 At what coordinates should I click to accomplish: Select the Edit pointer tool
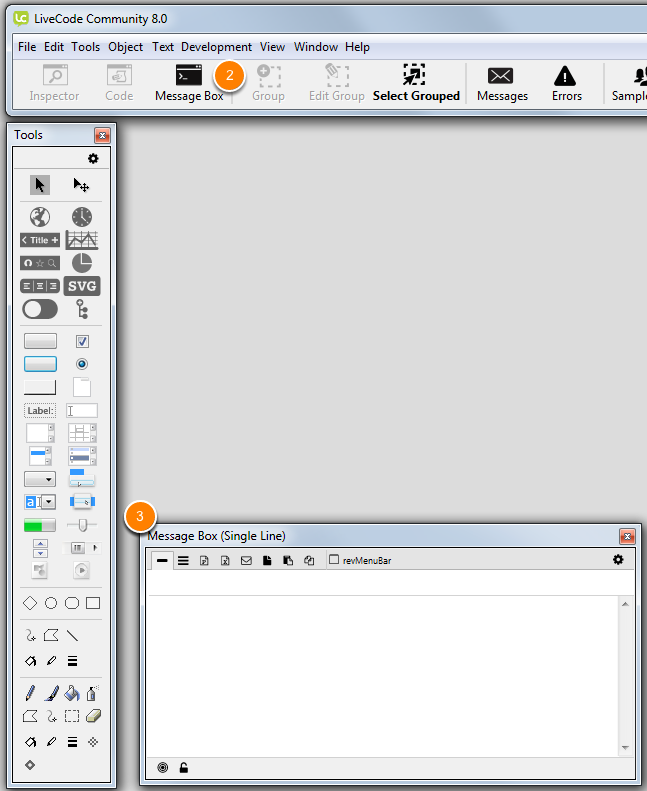[81, 185]
